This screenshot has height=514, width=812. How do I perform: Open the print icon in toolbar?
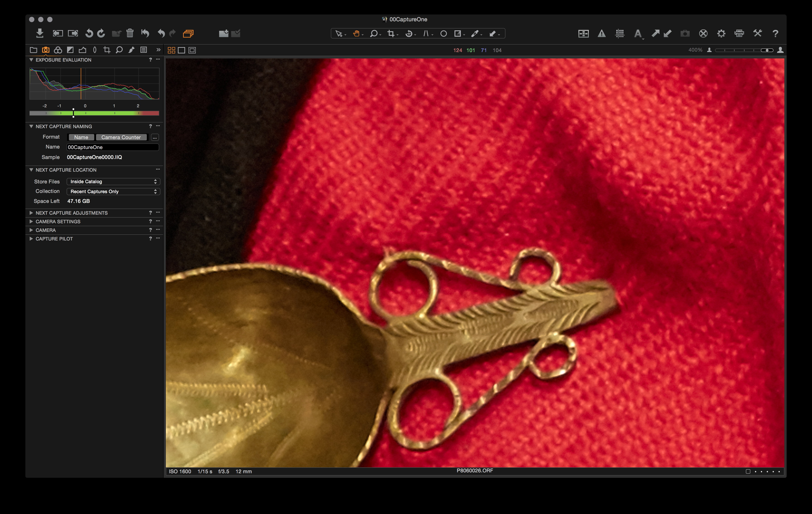pos(739,33)
